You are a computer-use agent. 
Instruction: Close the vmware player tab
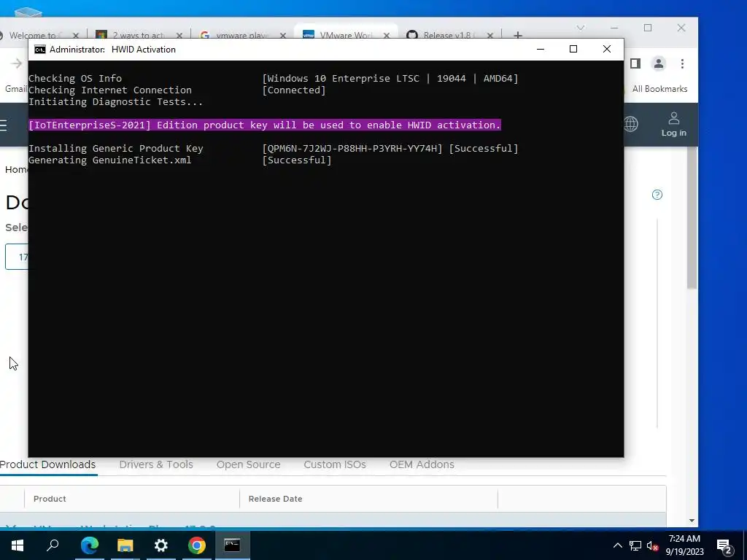click(283, 35)
